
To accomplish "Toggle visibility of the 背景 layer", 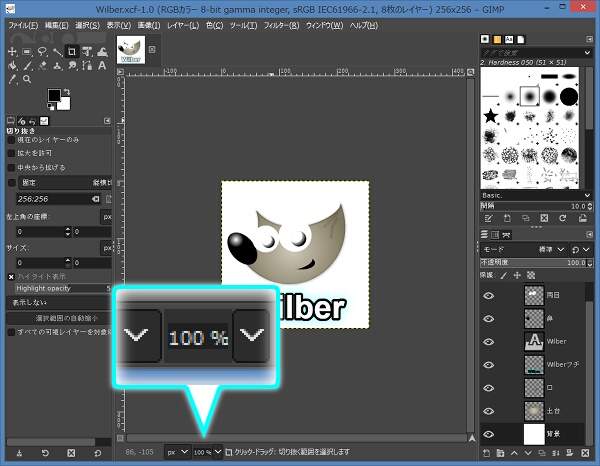I will [489, 434].
